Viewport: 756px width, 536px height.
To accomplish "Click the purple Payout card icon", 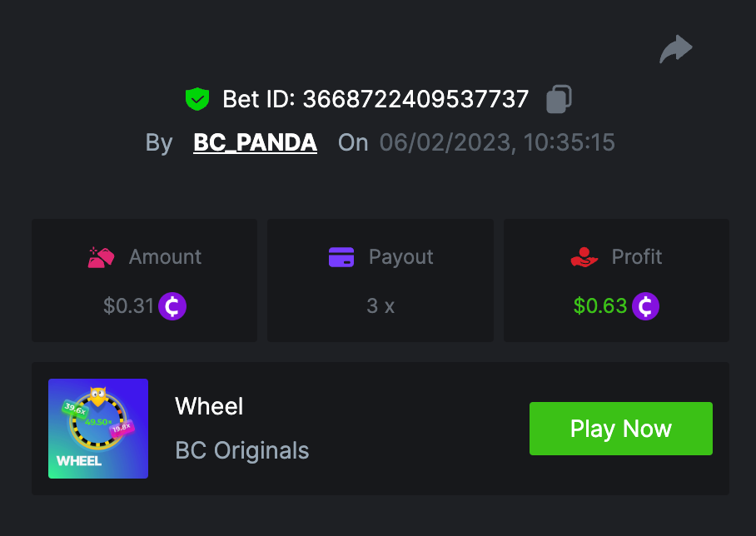I will (x=341, y=257).
